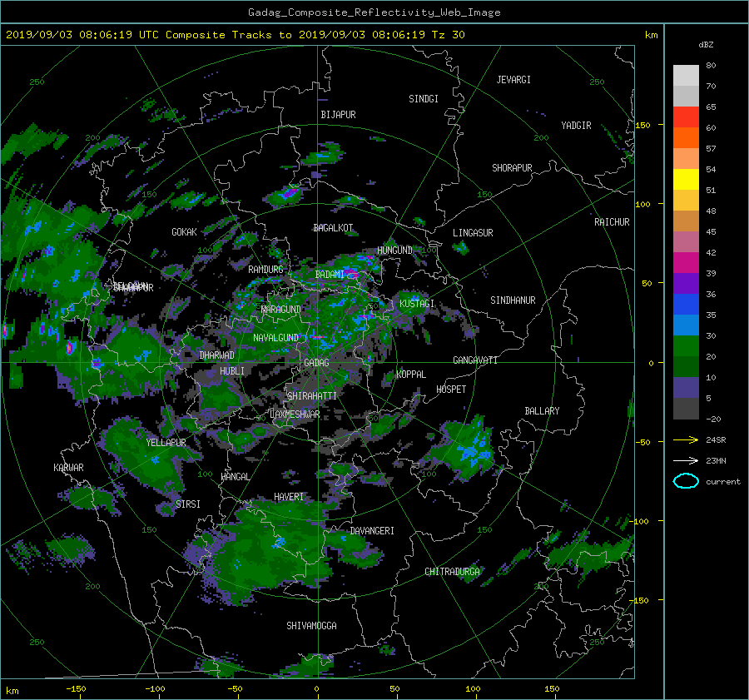Click the SHIRAHATTI city label
The width and height of the screenshot is (749, 700).
point(312,396)
